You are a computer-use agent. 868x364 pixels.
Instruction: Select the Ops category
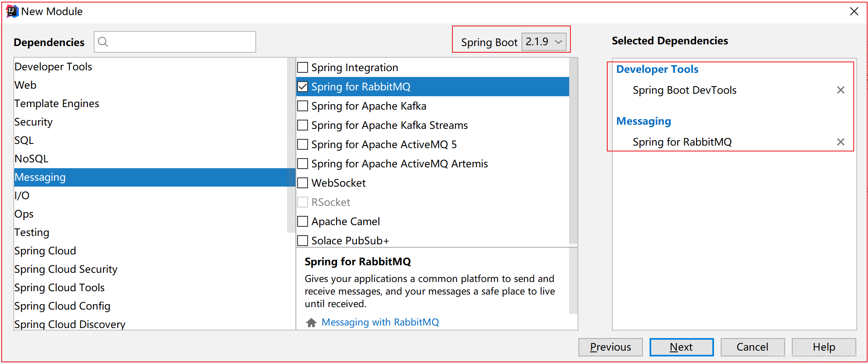coord(151,214)
